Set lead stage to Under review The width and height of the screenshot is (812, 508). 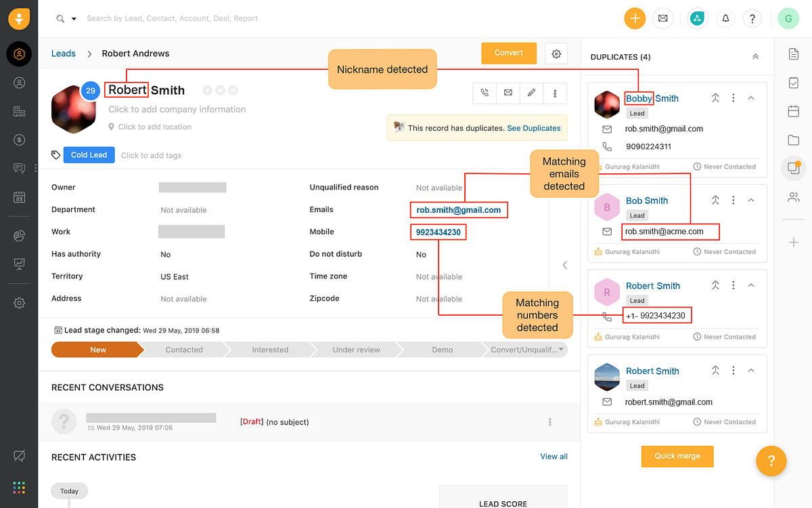point(356,350)
